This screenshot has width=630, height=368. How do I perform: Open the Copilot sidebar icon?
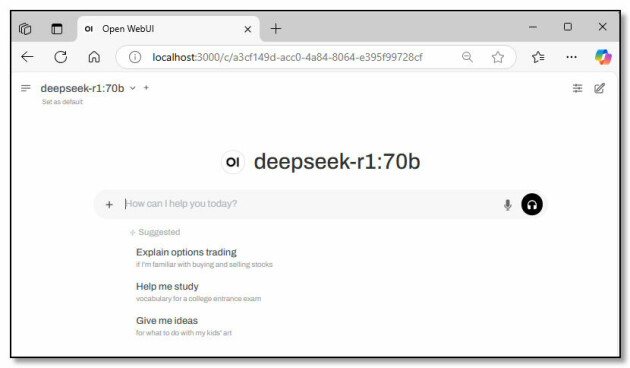tap(603, 57)
